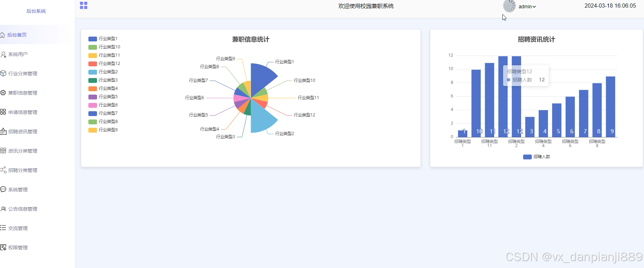The image size is (644, 268).
Task: Click the 系统用户 user icon
Action: pyautogui.click(x=3, y=54)
